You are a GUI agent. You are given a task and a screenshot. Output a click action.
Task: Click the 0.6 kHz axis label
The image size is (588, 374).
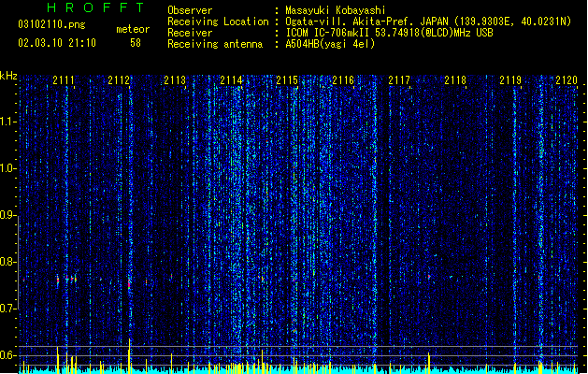(x=7, y=355)
